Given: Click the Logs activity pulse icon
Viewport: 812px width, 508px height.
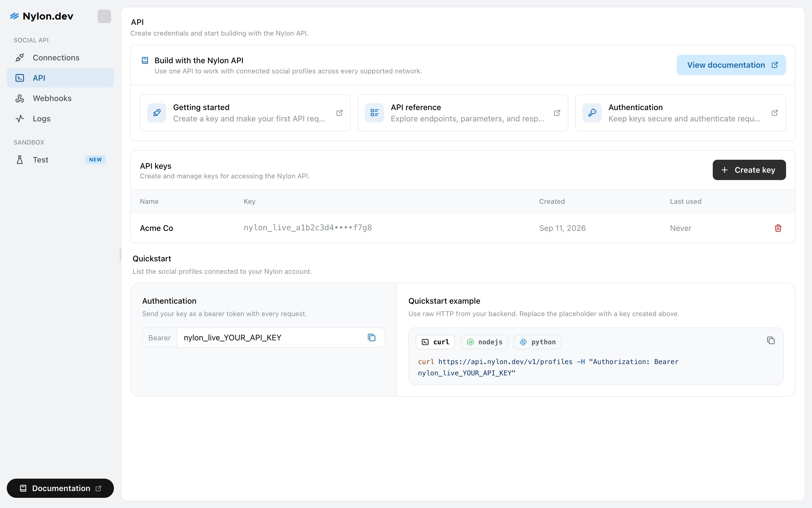Looking at the screenshot, I should [20, 119].
